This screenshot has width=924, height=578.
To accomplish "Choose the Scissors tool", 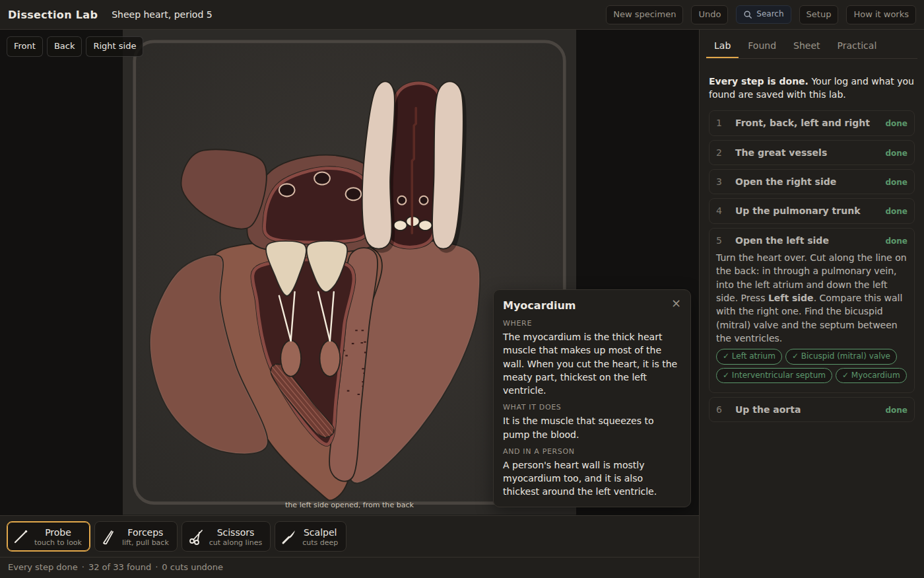I will coord(226,536).
